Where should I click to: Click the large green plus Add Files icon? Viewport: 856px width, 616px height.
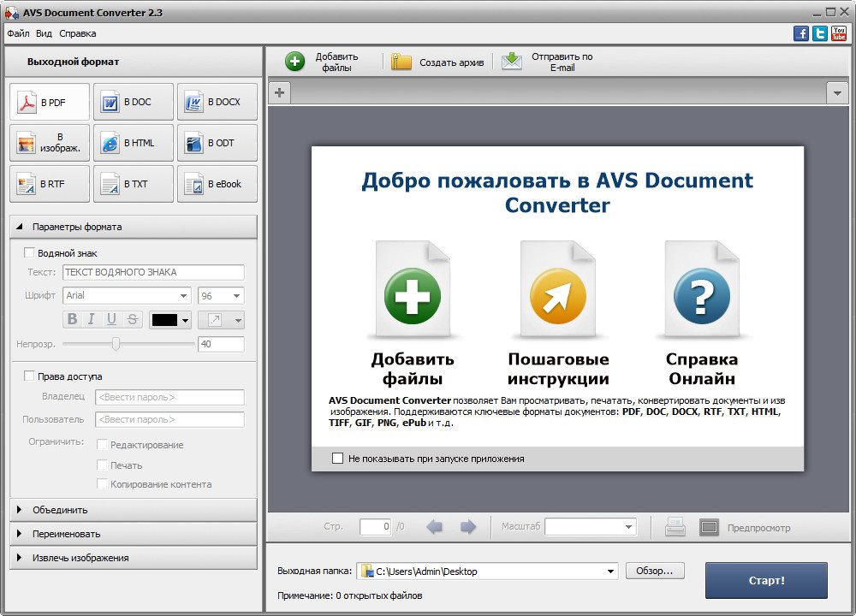click(x=413, y=296)
